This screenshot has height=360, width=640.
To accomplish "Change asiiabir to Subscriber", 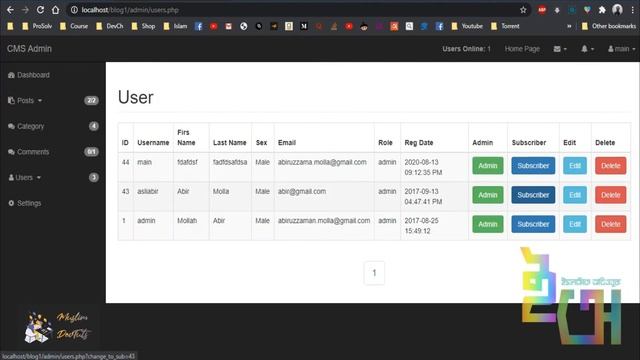I will point(533,195).
